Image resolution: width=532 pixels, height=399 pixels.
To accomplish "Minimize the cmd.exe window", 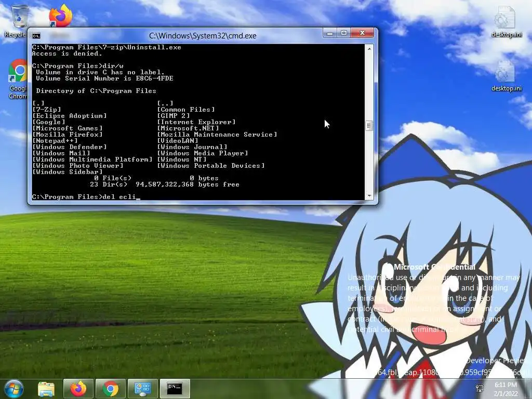I will tap(329, 33).
